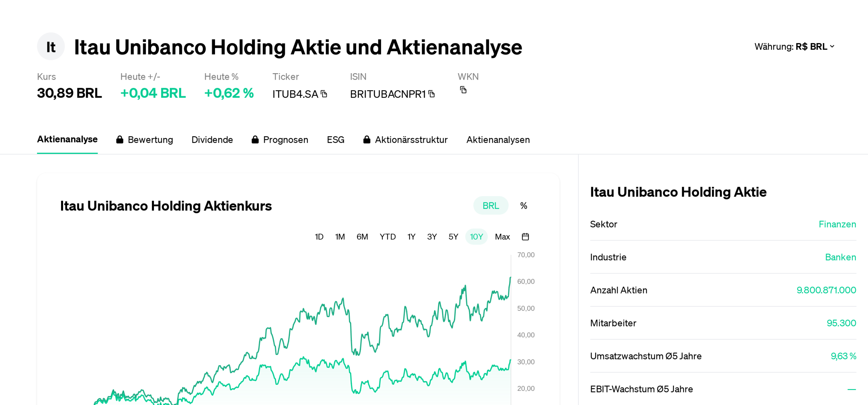Click the ticker text ITUB4.SA
This screenshot has height=405, width=868.
click(x=295, y=94)
